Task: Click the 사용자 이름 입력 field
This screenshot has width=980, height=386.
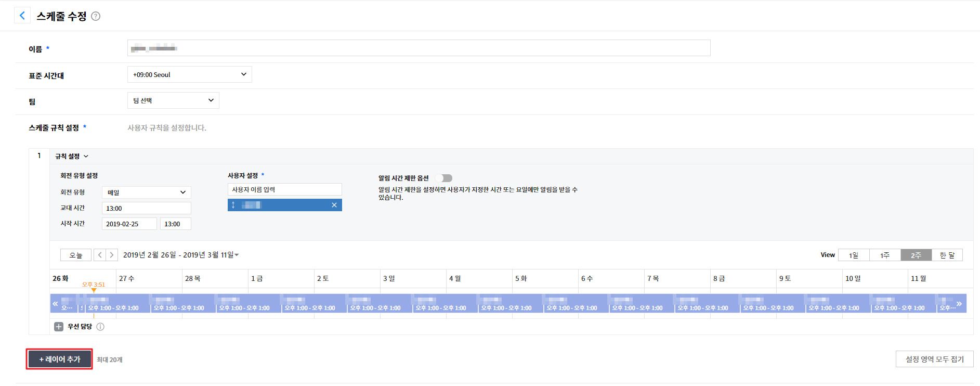Action: point(284,189)
